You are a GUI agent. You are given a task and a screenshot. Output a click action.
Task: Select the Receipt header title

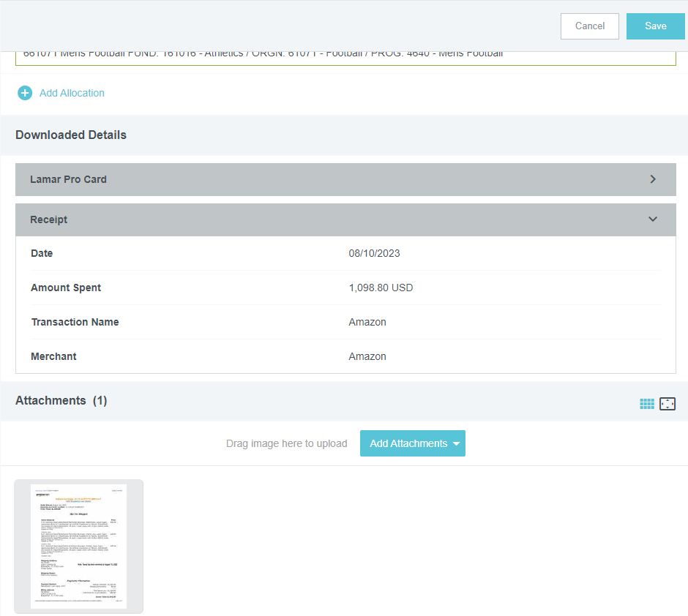48,219
